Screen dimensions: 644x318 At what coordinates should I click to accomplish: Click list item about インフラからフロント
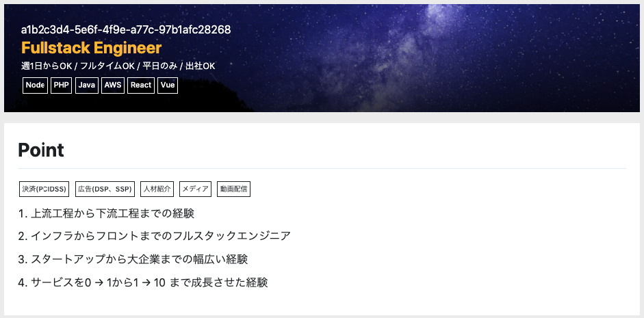pyautogui.click(x=155, y=236)
